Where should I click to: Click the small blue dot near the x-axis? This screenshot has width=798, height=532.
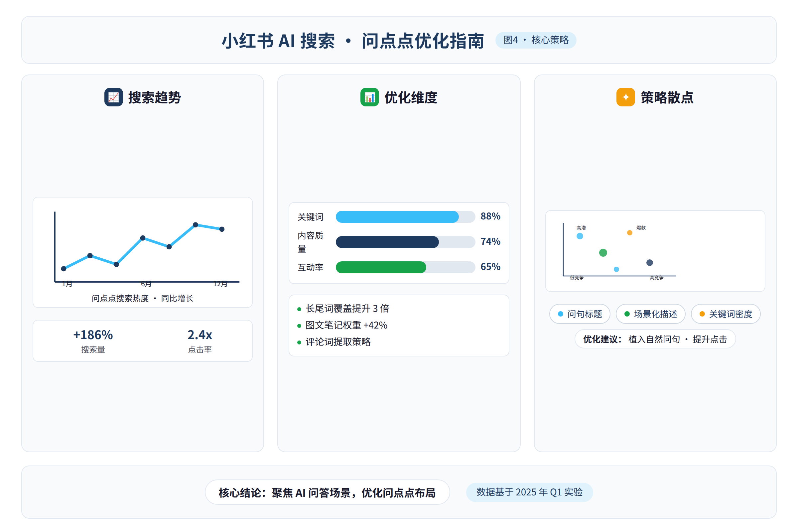(616, 269)
